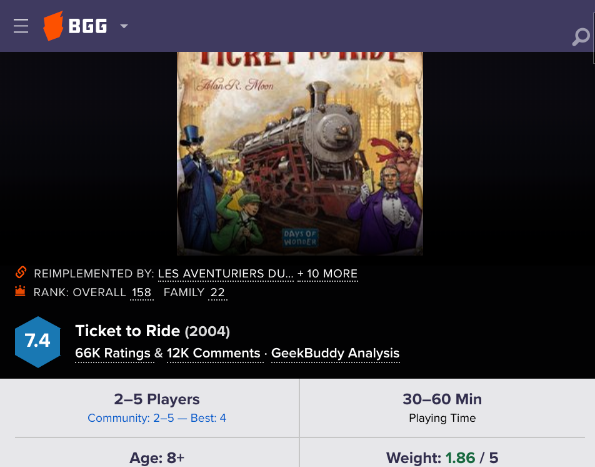This screenshot has height=467, width=595.
Task: Expand the BGG site dropdown arrow
Action: (x=124, y=26)
